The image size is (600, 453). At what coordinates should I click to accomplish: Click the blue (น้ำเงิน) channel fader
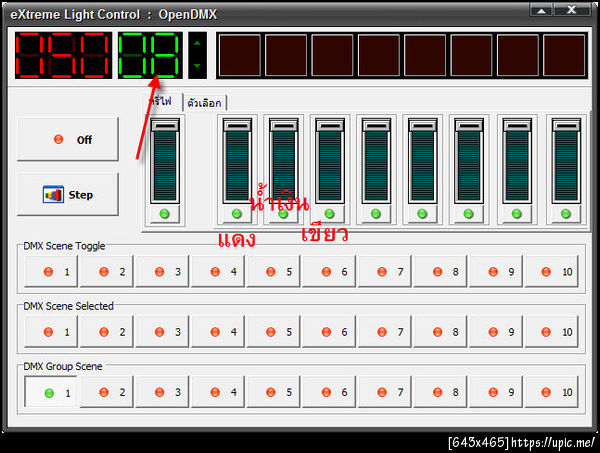pyautogui.click(x=283, y=161)
